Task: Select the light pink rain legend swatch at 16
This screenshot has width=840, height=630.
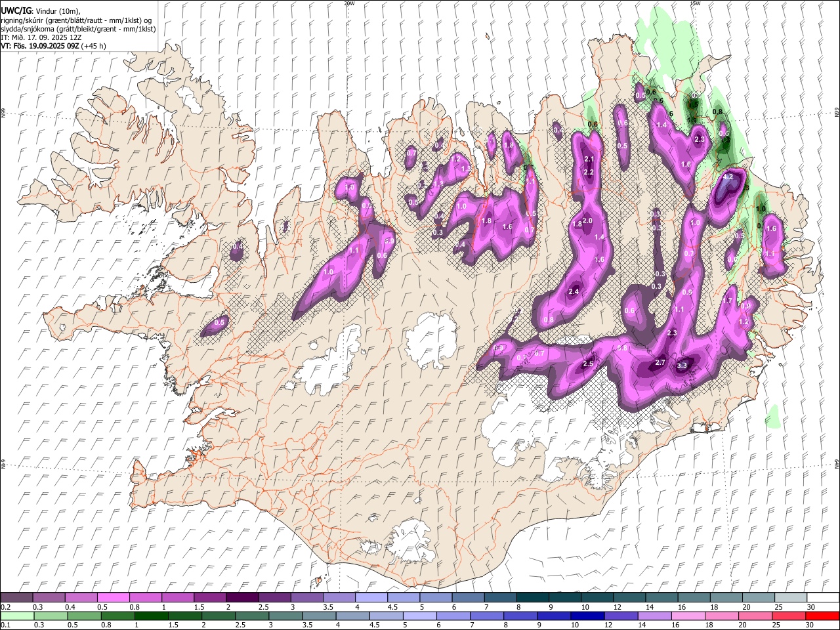Action: click(689, 616)
